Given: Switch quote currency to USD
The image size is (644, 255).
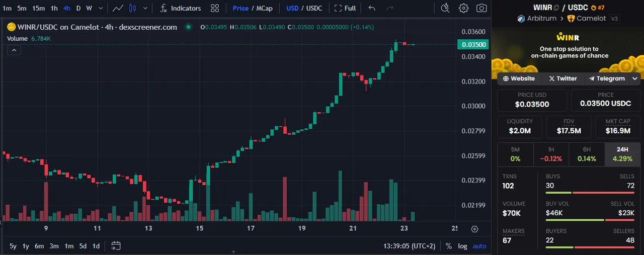Looking at the screenshot, I should 292,8.
